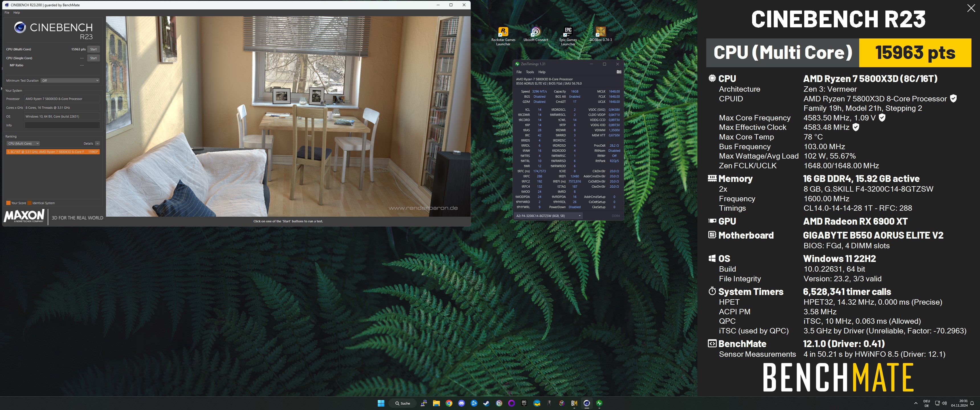This screenshot has height=410, width=980.
Task: Open the taskbar clock and date
Action: (959, 403)
